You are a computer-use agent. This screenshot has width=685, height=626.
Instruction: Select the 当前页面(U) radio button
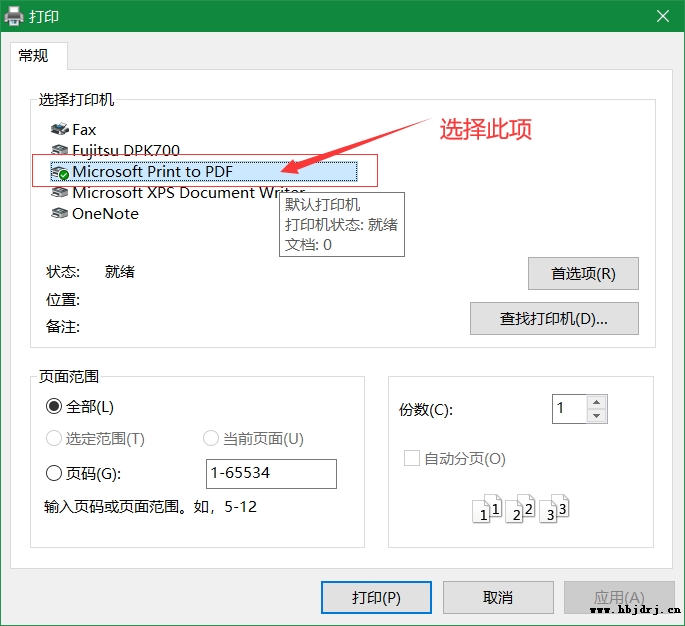211,438
